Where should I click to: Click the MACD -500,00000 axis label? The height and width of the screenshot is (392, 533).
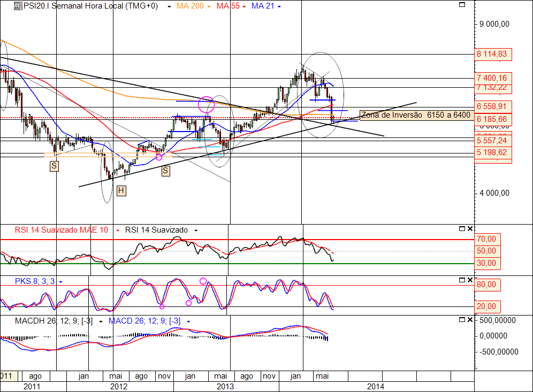(x=499, y=352)
